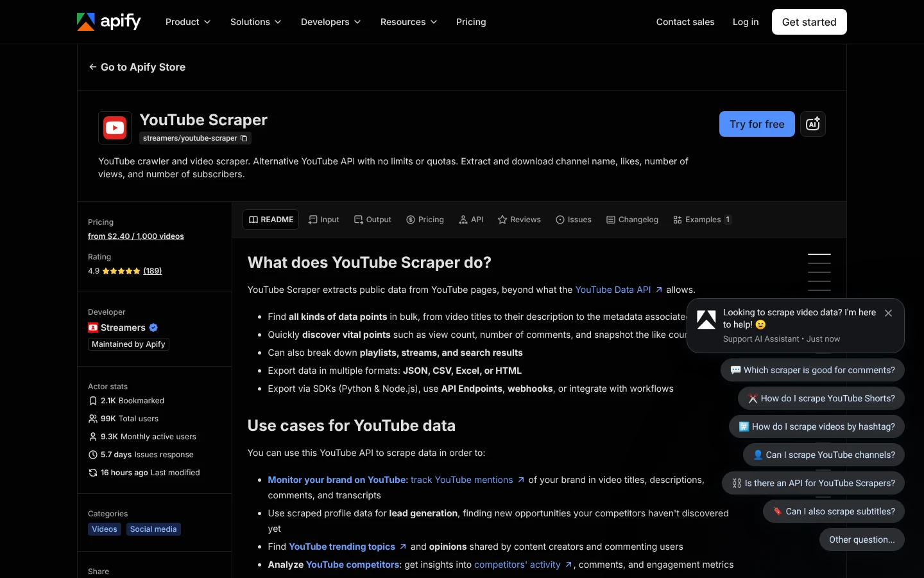
Task: Open the Output tab
Action: tap(373, 220)
